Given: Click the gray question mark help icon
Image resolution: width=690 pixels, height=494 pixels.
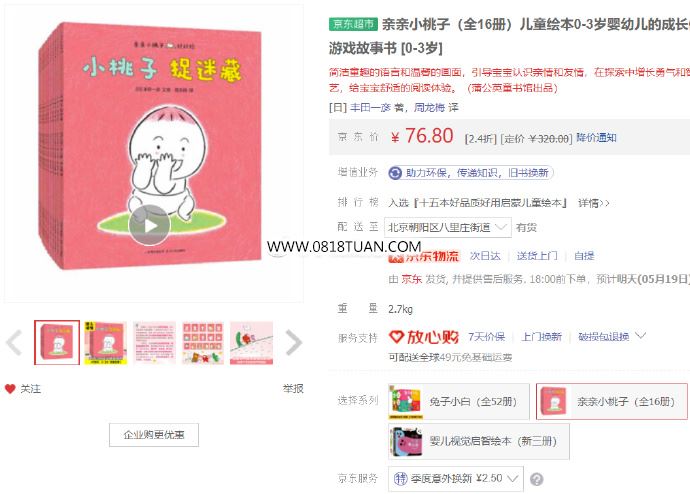Looking at the screenshot, I should point(536,479).
